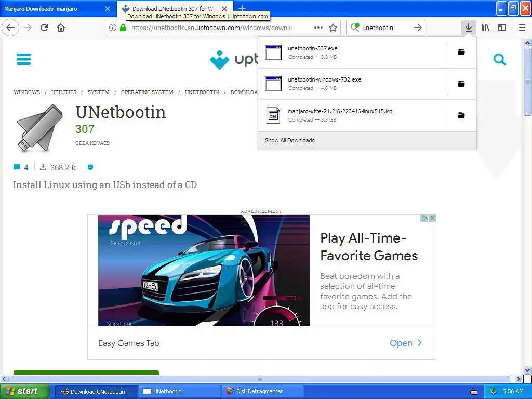
Task: Bookmark this page with the star
Action: (333, 28)
